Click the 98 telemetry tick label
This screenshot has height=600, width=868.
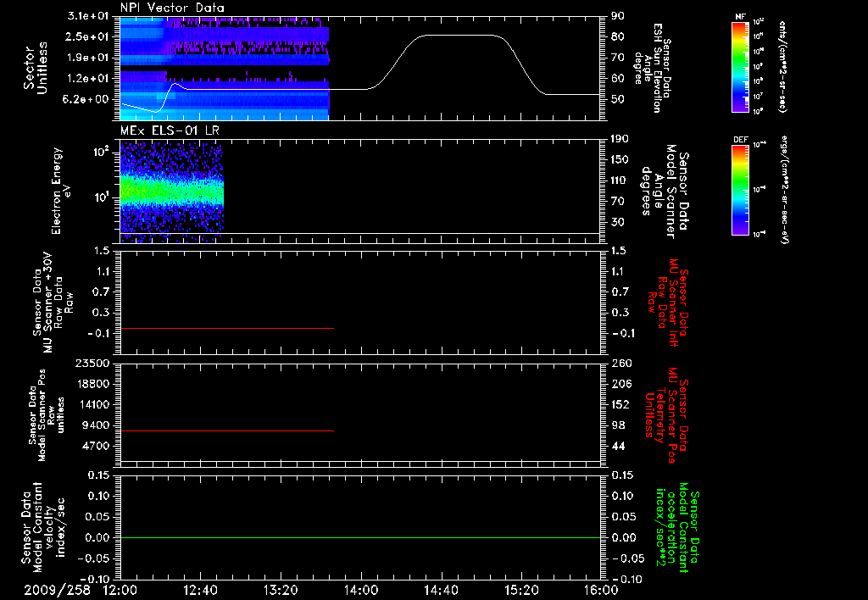coord(618,425)
